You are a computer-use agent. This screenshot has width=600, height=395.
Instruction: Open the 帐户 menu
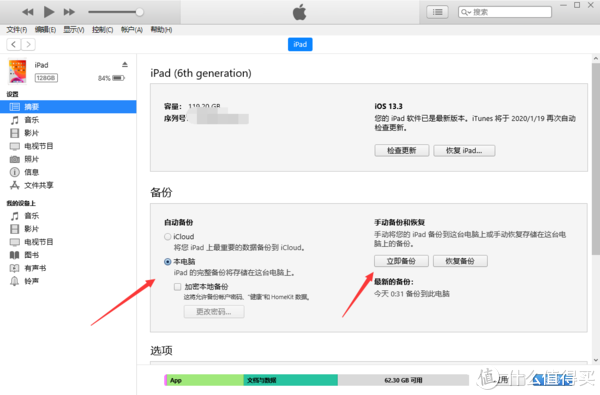(x=132, y=29)
